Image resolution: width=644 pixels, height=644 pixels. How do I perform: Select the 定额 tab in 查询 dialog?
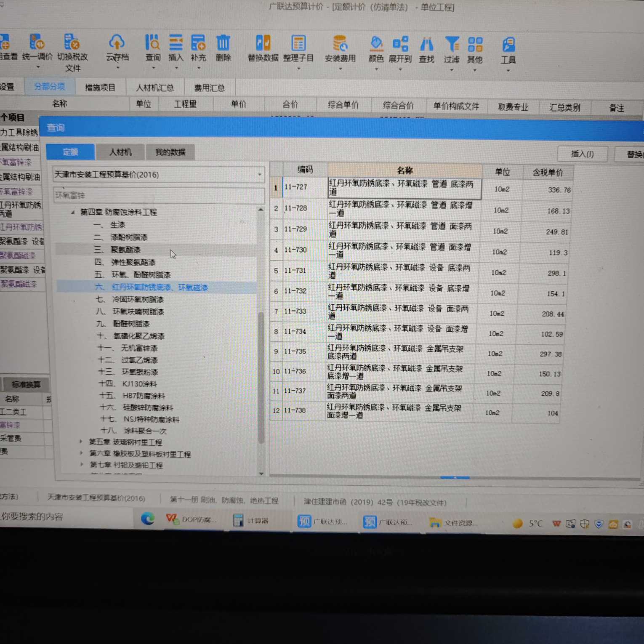coord(70,152)
